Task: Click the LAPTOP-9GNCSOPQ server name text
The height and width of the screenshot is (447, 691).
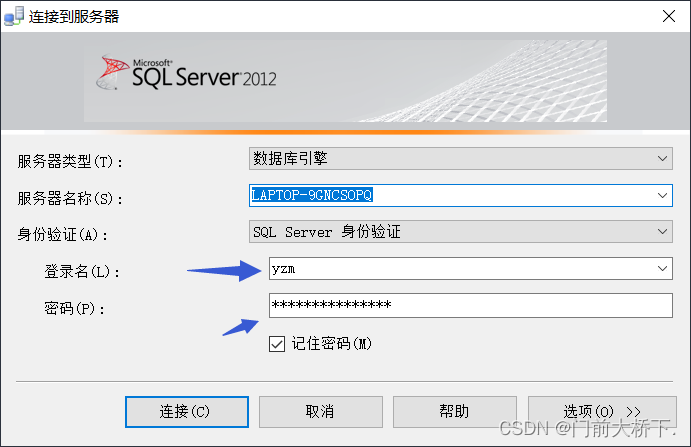Action: (312, 195)
